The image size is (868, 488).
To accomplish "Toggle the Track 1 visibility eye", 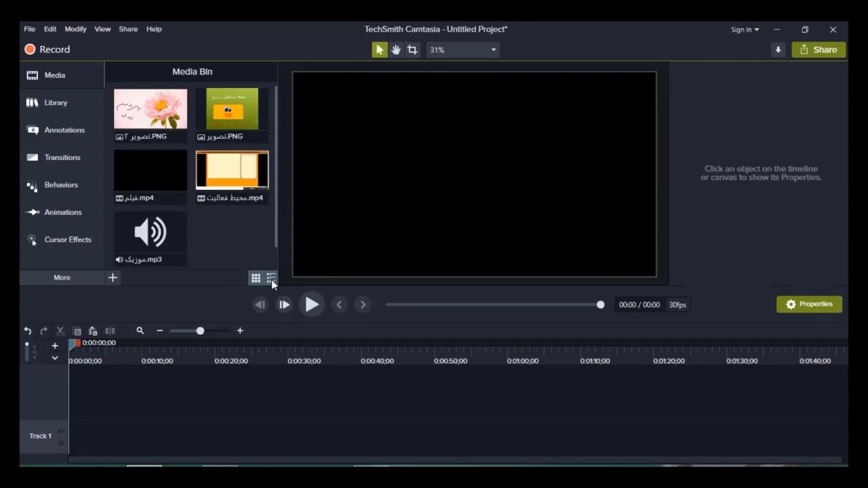I will [61, 431].
